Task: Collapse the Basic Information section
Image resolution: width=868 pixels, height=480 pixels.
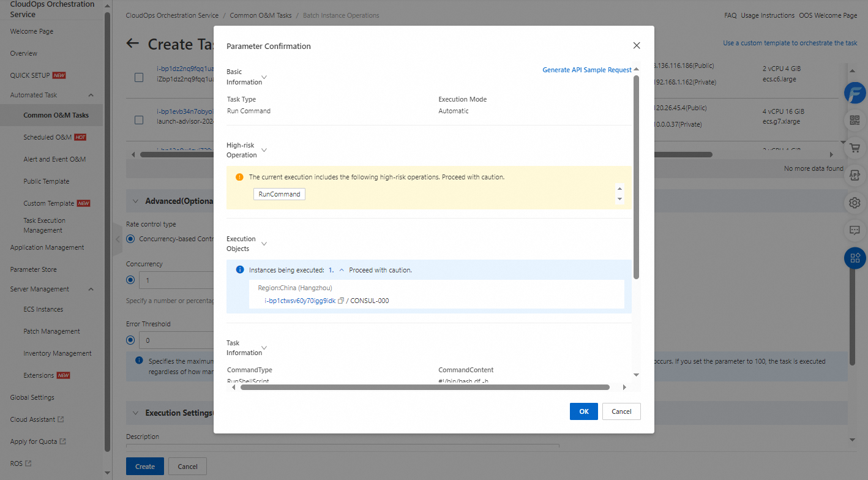Action: tap(264, 78)
